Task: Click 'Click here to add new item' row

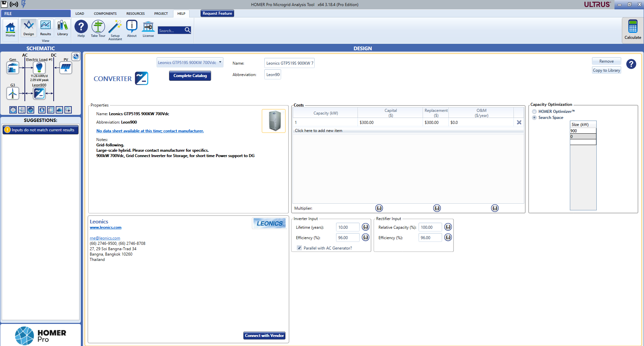Action: coord(408,131)
